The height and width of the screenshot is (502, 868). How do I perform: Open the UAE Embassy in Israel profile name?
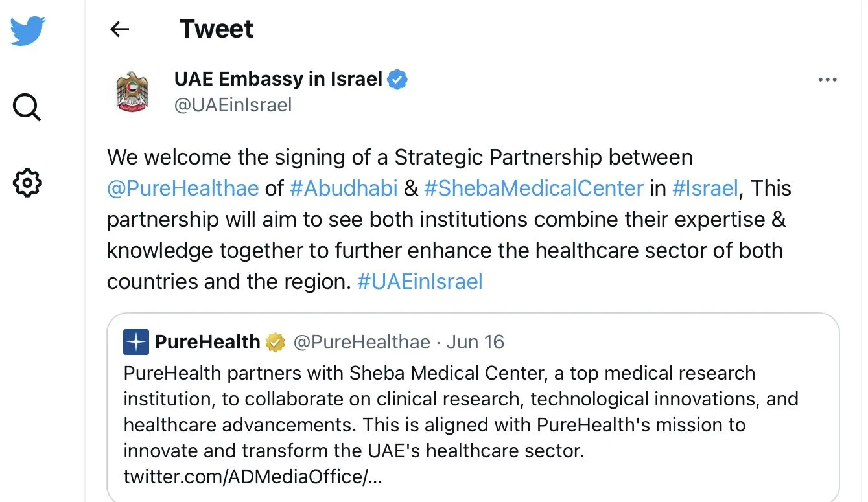pyautogui.click(x=278, y=79)
